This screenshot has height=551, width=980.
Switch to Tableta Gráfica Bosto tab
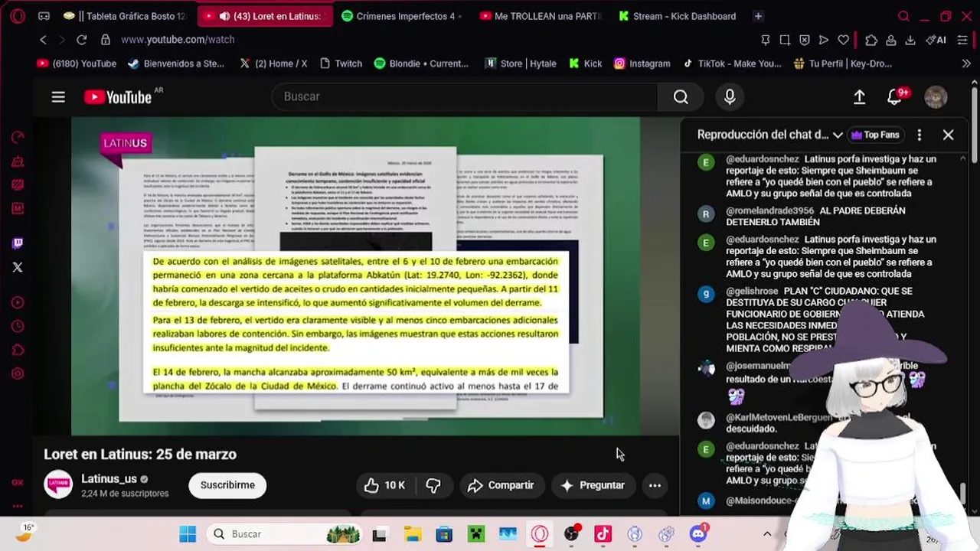(x=126, y=16)
